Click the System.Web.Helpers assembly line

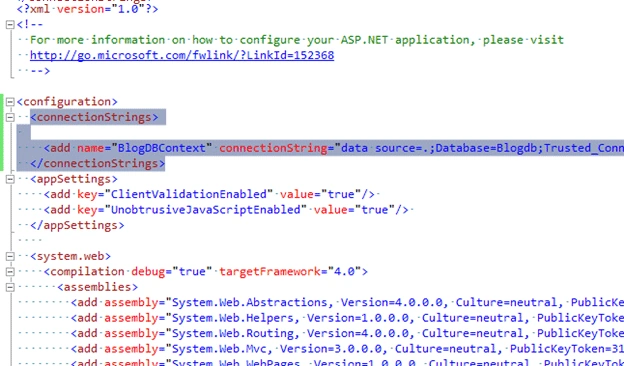click(347, 318)
